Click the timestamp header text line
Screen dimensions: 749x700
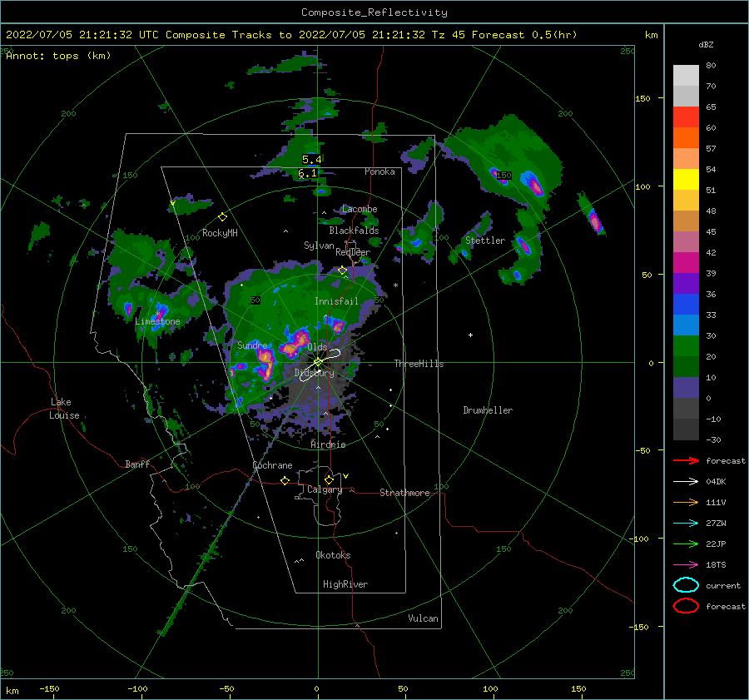[291, 35]
